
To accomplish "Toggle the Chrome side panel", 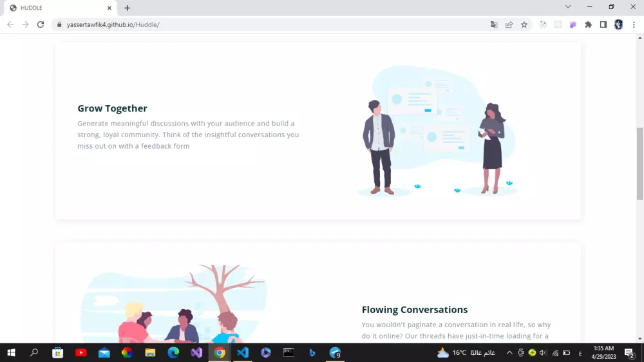I will click(x=603, y=24).
